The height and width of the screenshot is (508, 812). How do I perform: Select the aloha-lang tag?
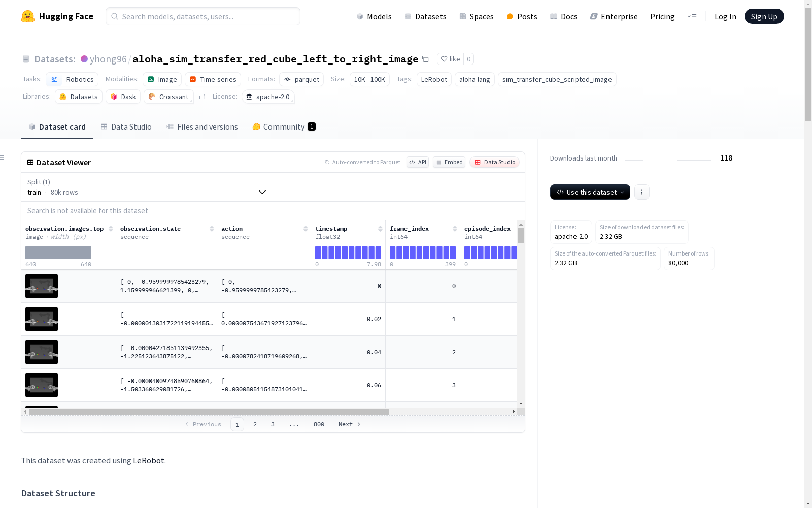[475, 79]
